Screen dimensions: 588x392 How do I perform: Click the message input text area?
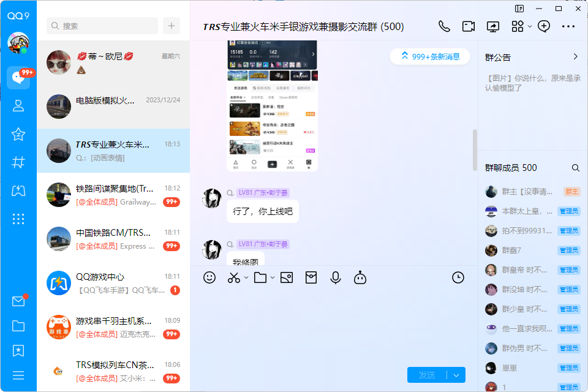pos(334,326)
